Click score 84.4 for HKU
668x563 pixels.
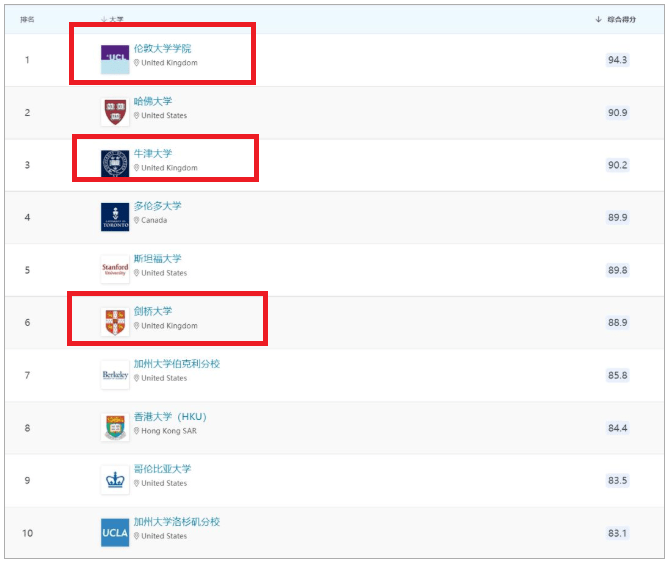click(x=617, y=428)
